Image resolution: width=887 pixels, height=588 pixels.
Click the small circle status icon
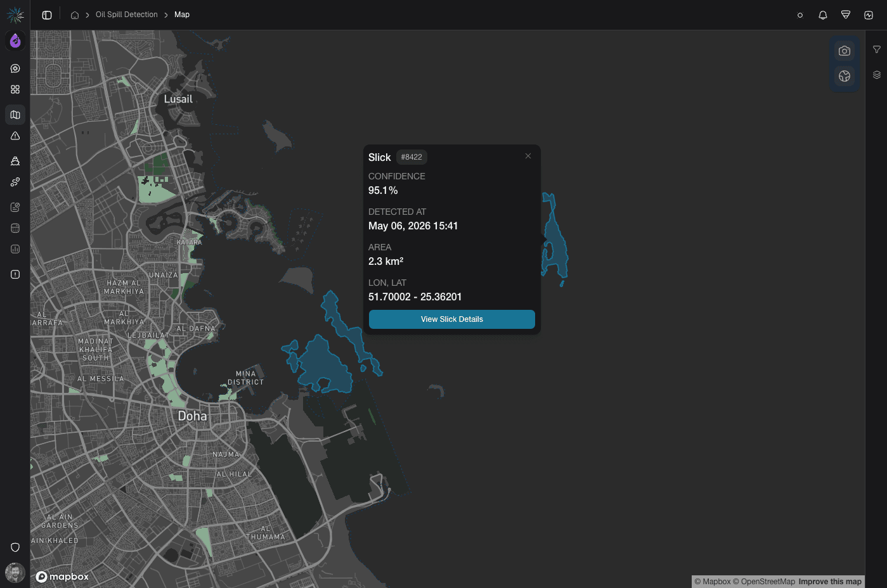tap(800, 15)
